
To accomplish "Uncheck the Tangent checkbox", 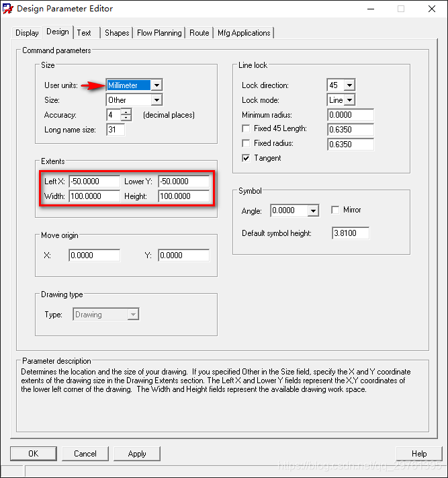I will (x=246, y=158).
